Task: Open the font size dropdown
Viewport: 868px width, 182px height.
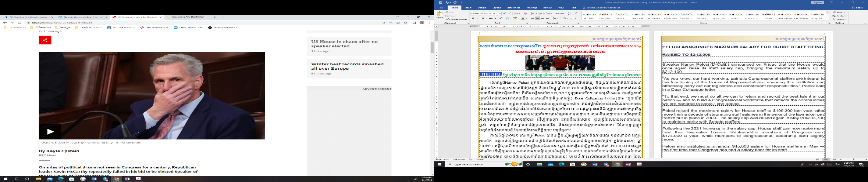Action: pyautogui.click(x=499, y=14)
